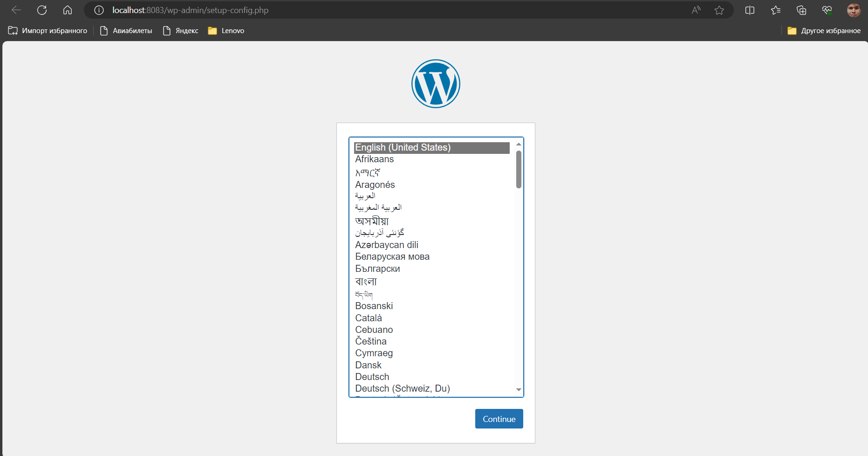Select English (United States) language
The width and height of the screenshot is (868, 456).
click(x=431, y=147)
